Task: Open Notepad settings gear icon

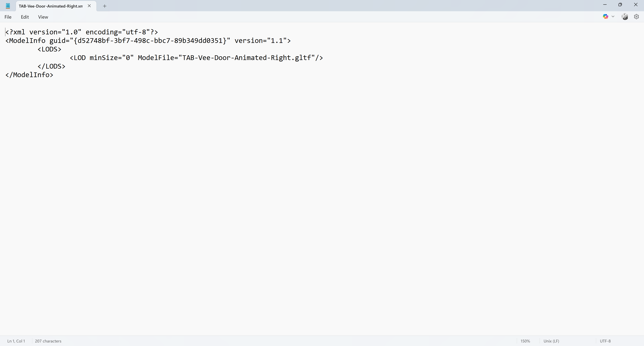Action: click(x=636, y=16)
